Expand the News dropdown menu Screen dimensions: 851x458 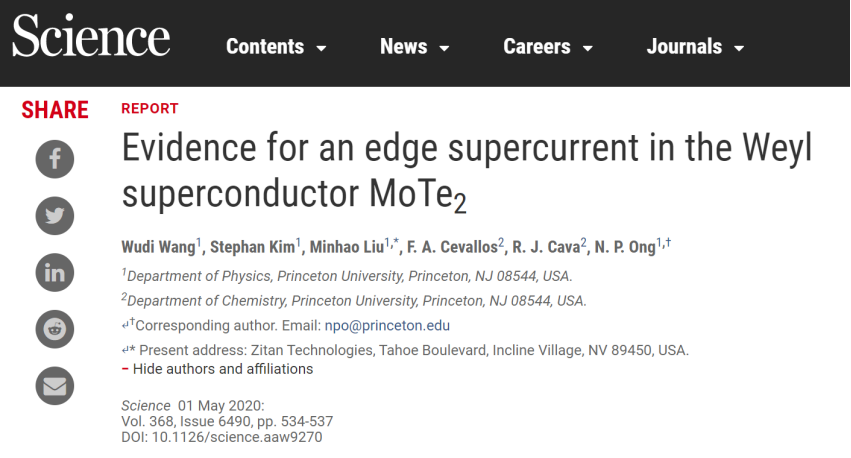point(415,47)
